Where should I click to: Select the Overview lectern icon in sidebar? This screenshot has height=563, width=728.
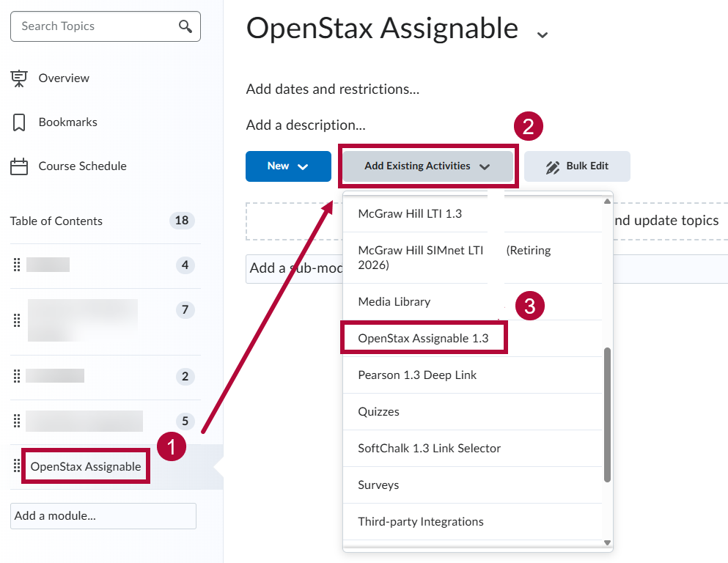[x=18, y=78]
